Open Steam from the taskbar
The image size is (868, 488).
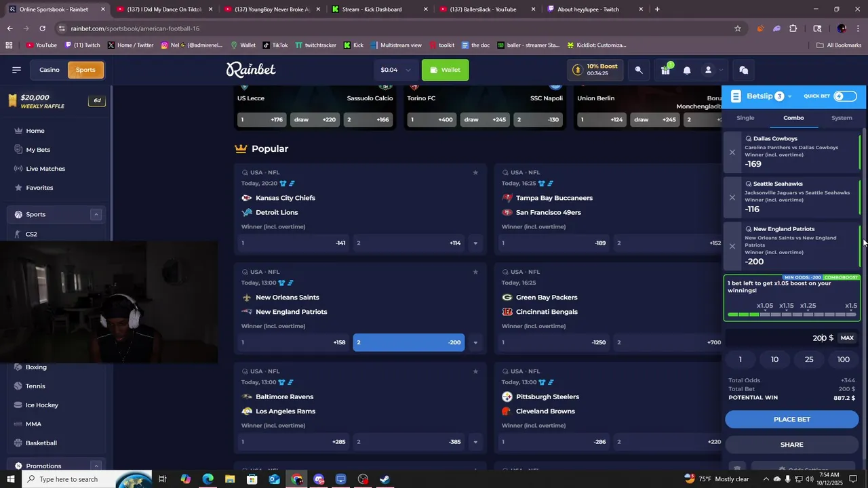tap(384, 479)
